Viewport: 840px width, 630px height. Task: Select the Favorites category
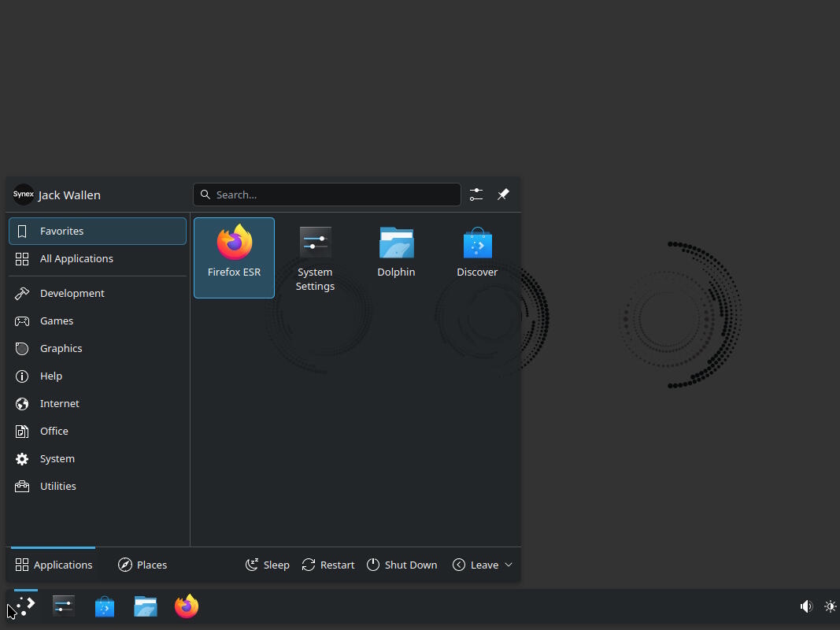(98, 231)
